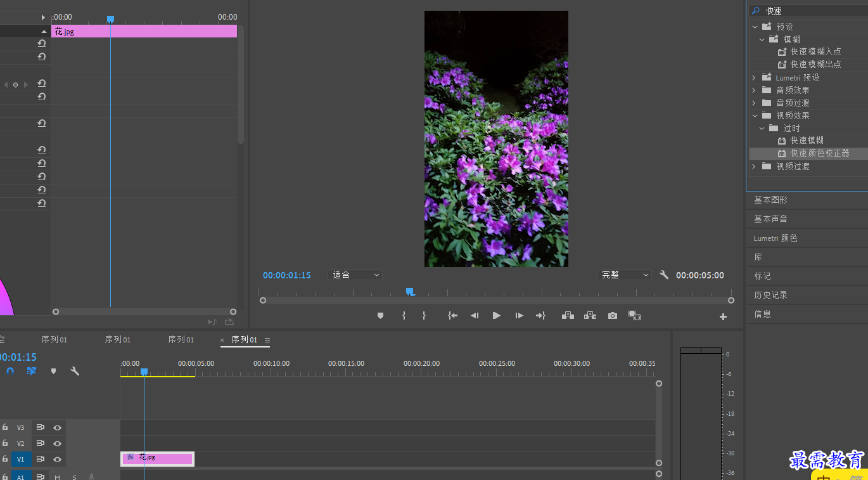
Task: Open the 适合 zoom level dropdown
Action: 355,275
